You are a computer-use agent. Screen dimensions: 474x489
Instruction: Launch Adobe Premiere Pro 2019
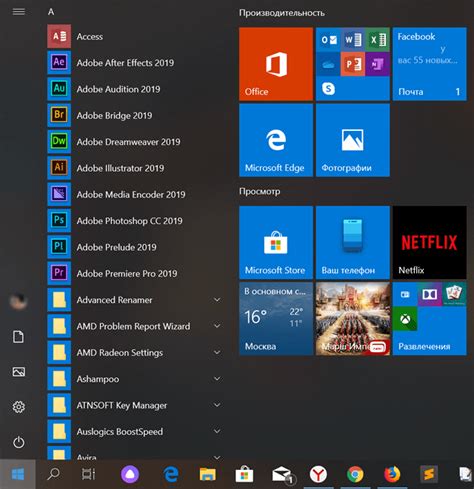pyautogui.click(x=135, y=273)
